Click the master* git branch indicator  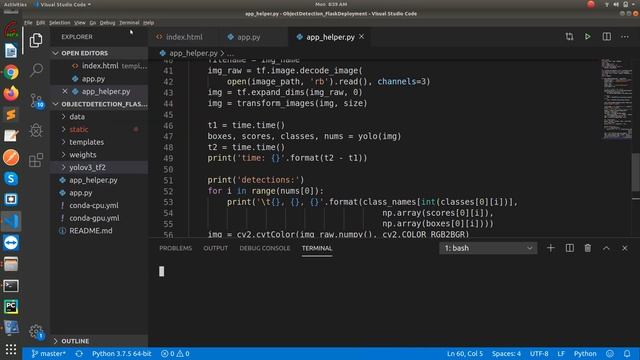pos(49,353)
